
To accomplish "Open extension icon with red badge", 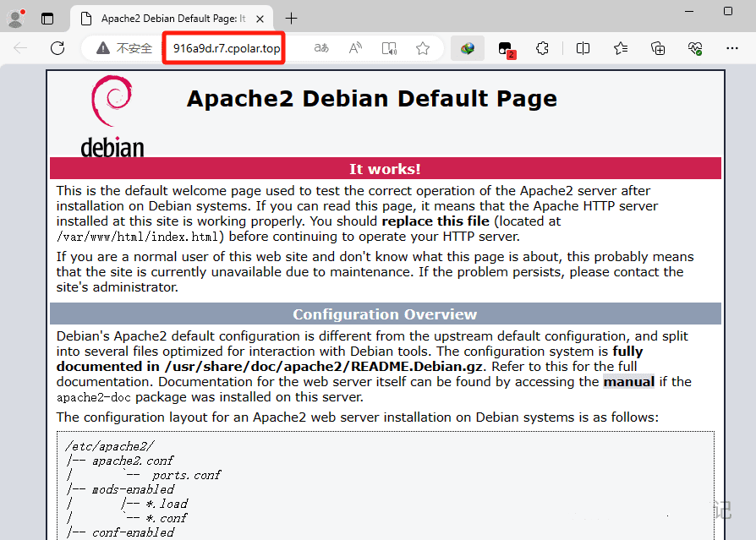I will 505,49.
